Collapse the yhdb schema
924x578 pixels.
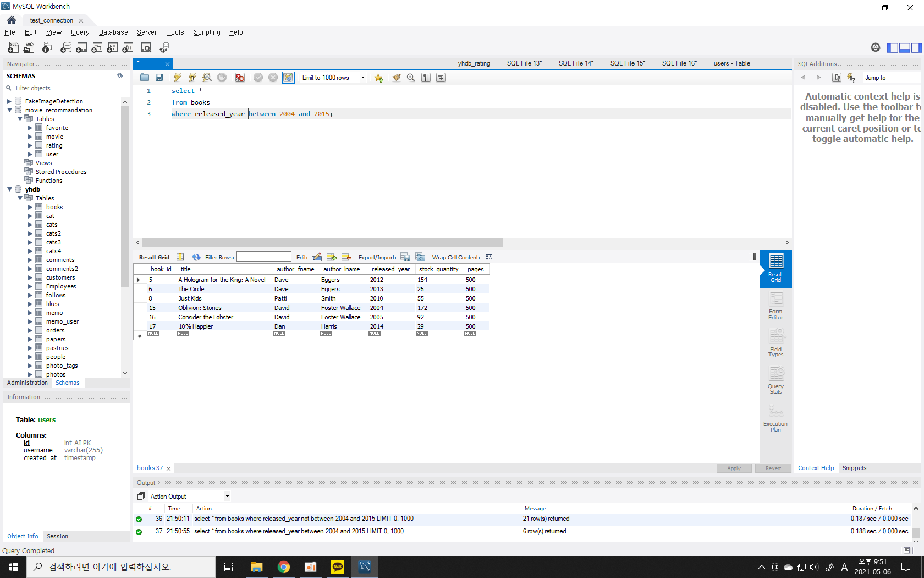click(x=9, y=189)
